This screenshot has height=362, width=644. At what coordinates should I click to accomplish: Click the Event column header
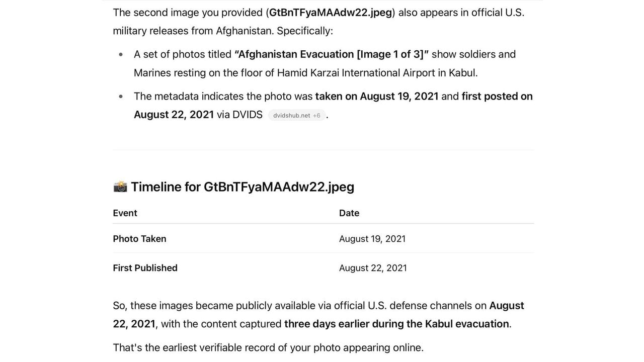[x=125, y=213]
